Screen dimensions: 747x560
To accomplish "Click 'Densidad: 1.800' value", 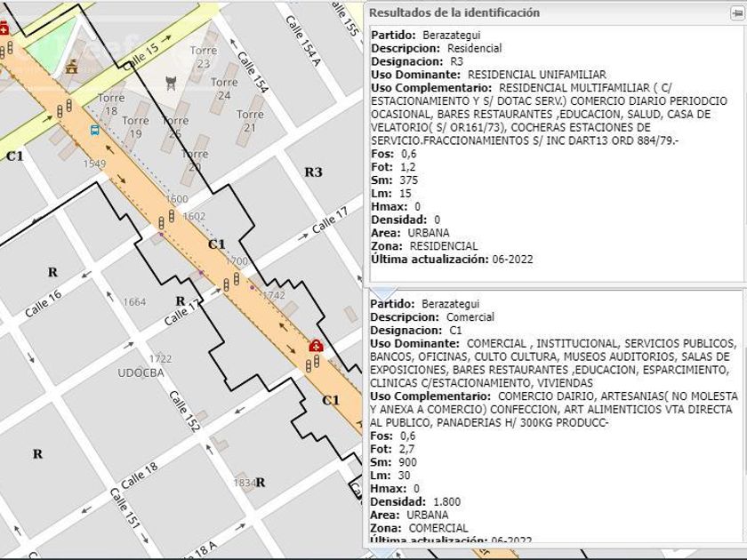I will tap(415, 502).
